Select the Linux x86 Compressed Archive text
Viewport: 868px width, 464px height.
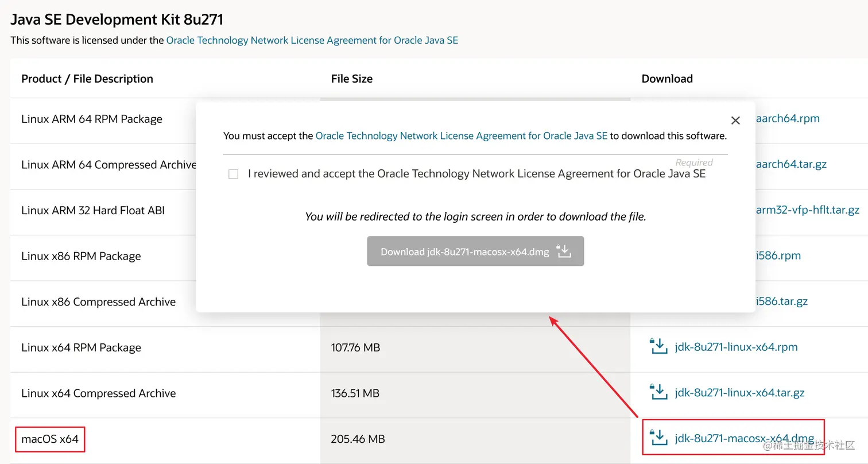point(99,301)
